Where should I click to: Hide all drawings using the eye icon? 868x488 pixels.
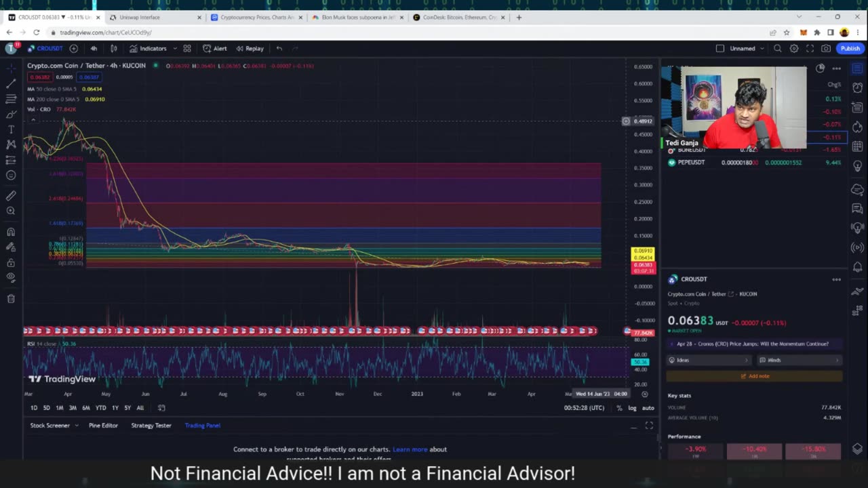11,277
